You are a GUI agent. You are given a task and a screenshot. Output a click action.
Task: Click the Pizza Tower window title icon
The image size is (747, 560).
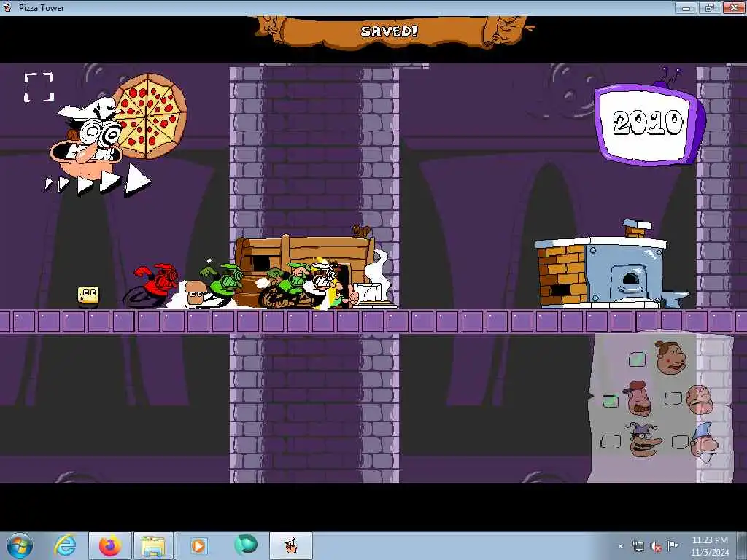pyautogui.click(x=7, y=7)
